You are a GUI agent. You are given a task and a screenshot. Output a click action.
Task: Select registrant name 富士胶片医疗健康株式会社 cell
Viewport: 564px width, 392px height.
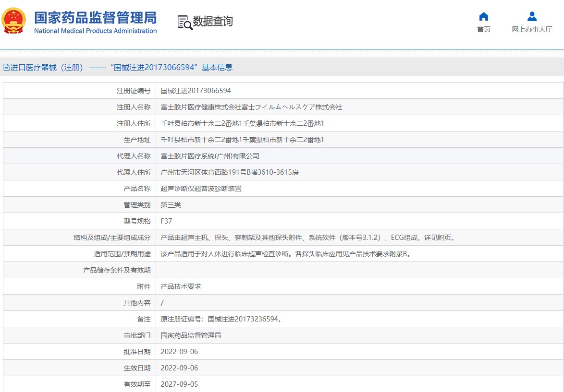click(251, 107)
